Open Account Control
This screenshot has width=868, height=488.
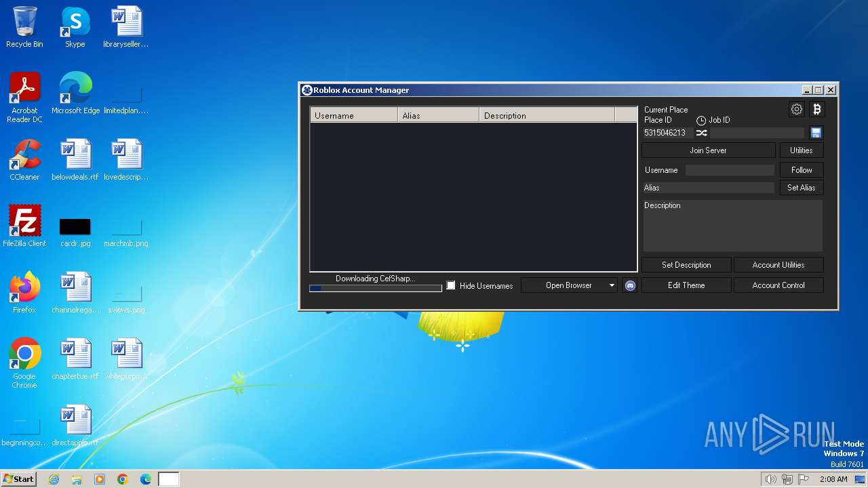778,285
